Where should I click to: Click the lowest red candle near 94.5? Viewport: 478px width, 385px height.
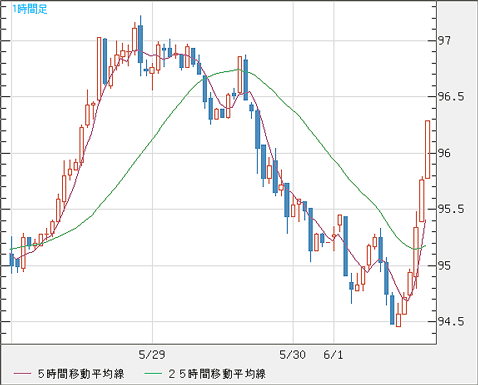tap(398, 320)
